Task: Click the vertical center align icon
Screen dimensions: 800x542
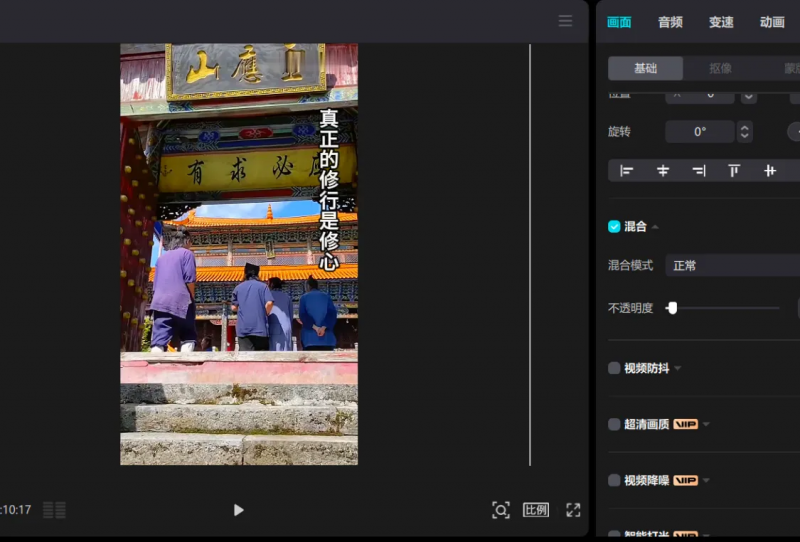Action: coord(770,171)
